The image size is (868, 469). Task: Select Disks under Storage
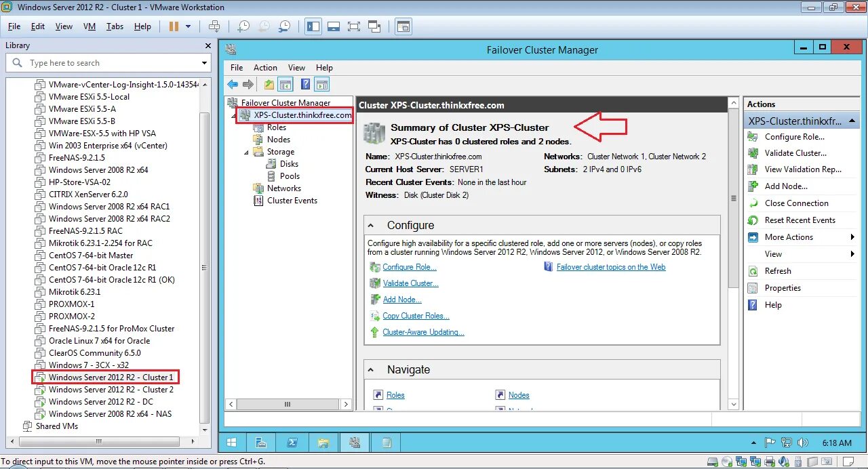[289, 164]
